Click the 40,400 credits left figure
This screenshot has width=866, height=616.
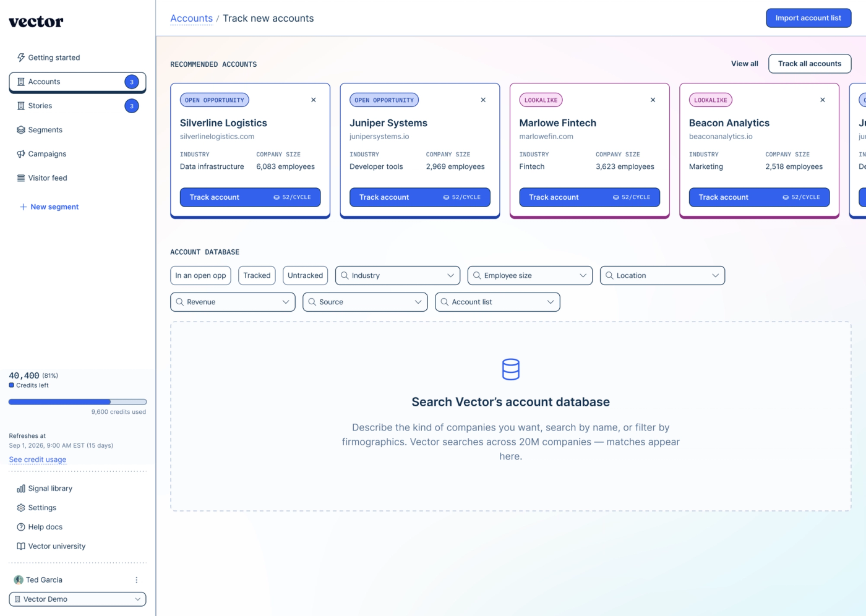click(24, 375)
